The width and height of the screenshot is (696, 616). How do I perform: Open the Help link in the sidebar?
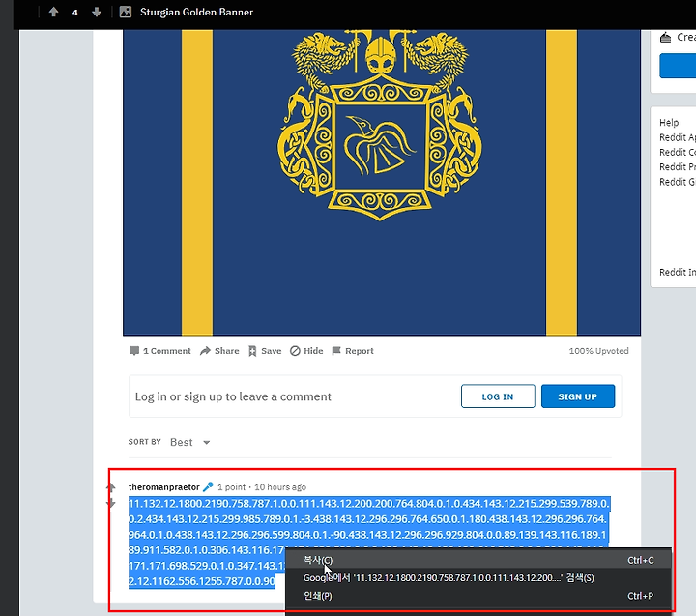[x=669, y=123]
